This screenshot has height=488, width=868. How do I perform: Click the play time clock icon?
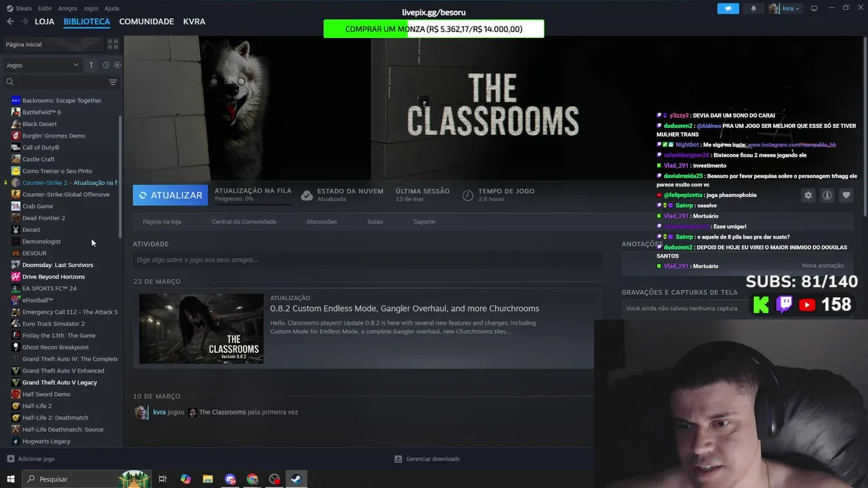[468, 195]
